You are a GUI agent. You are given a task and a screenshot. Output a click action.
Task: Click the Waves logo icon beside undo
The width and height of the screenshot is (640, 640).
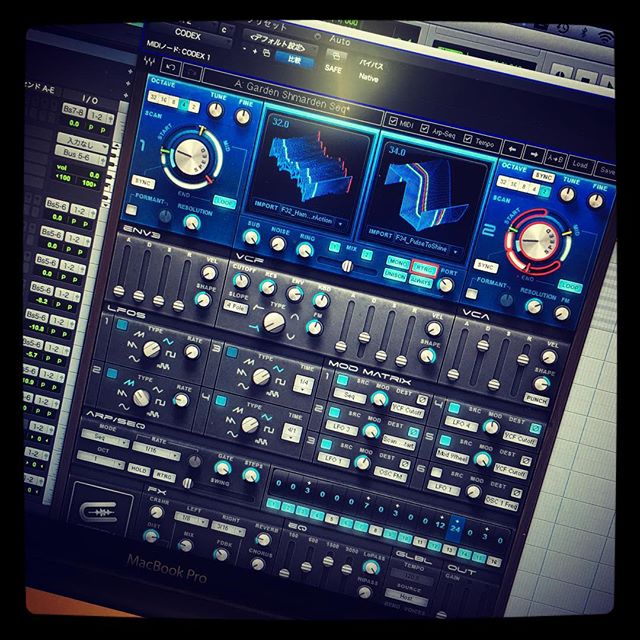(x=151, y=62)
